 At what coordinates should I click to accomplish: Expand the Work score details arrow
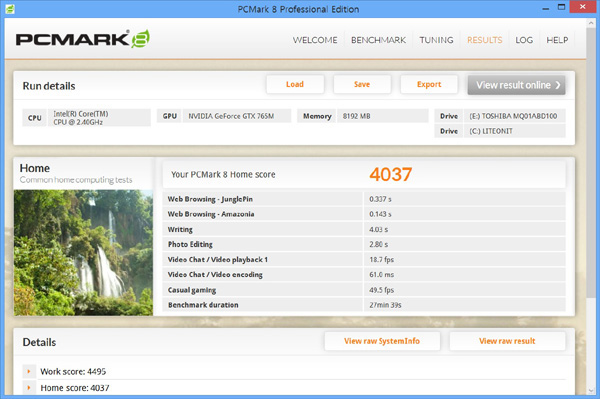click(29, 371)
